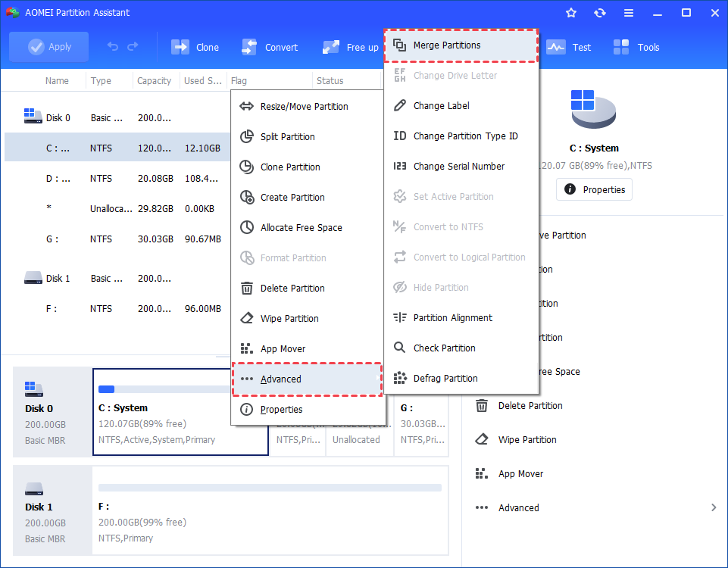Click the Defrag Partition icon
The height and width of the screenshot is (568, 728).
click(400, 378)
